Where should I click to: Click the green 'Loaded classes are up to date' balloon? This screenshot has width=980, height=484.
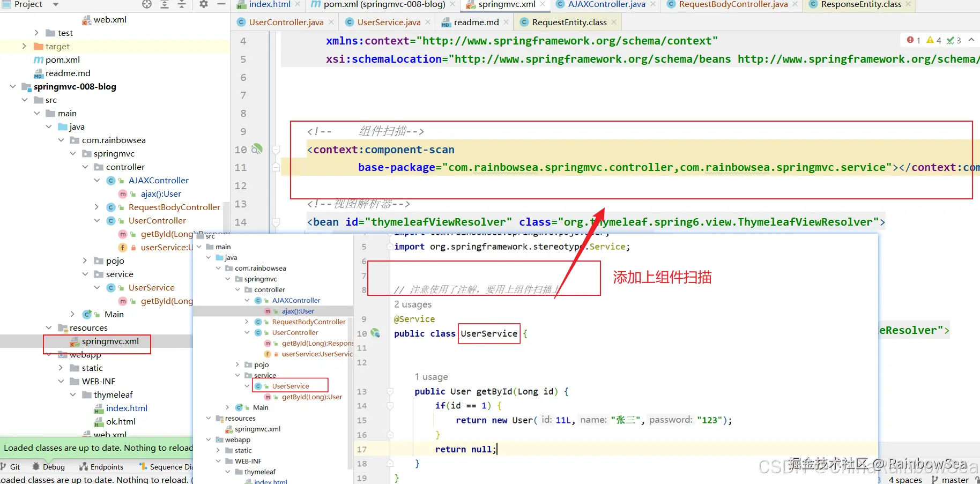96,448
